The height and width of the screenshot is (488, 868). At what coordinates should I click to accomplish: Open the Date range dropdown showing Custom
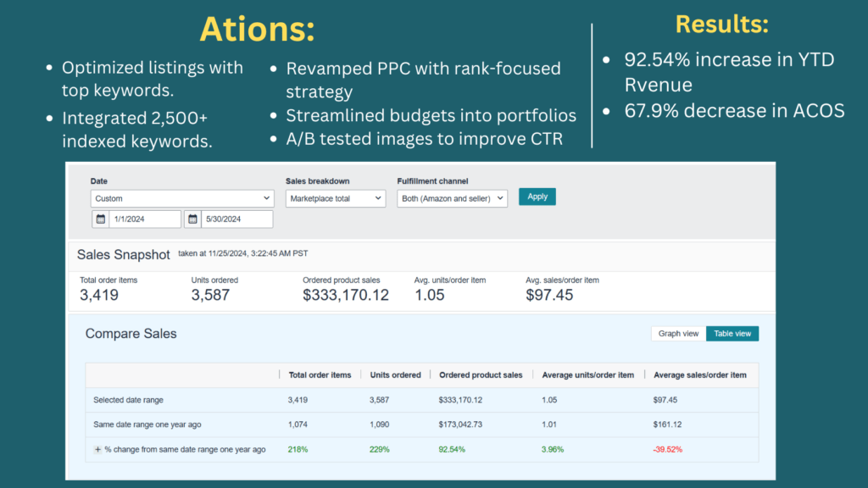181,197
